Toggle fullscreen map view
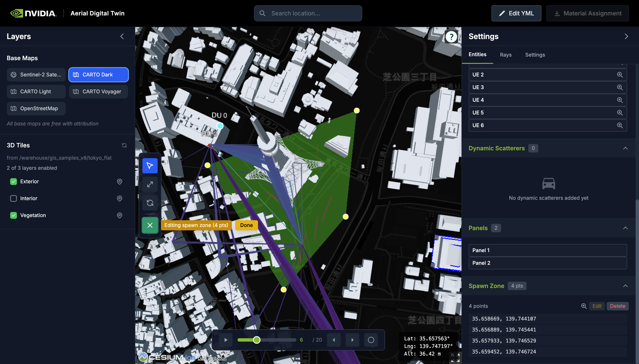Viewport: 639px width, 364px height. click(455, 358)
